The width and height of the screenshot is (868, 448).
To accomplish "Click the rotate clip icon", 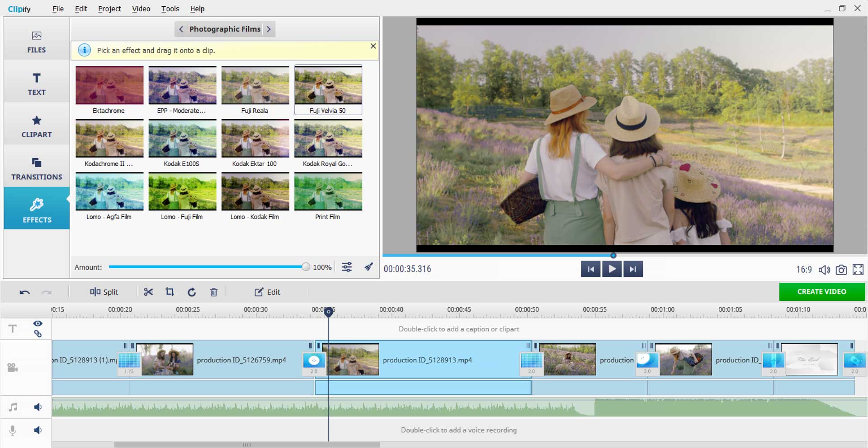I will 192,292.
